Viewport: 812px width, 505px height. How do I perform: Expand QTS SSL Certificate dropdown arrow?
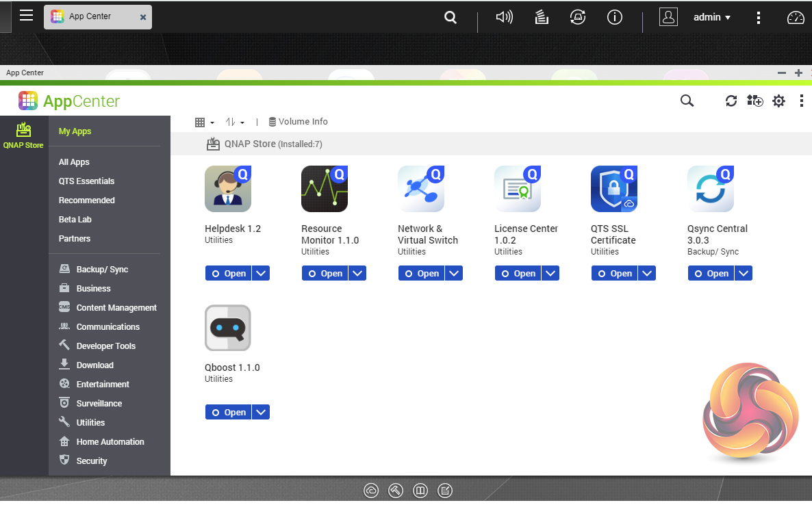(x=647, y=273)
